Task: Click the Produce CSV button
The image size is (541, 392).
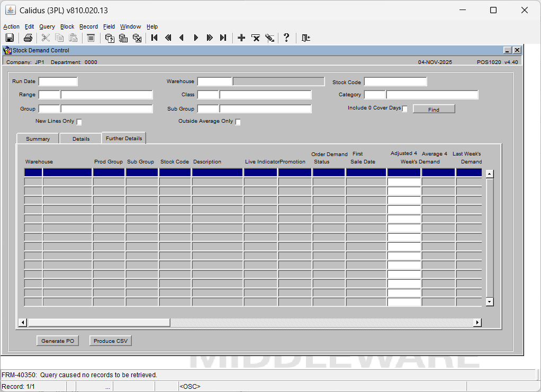Action: (110, 341)
